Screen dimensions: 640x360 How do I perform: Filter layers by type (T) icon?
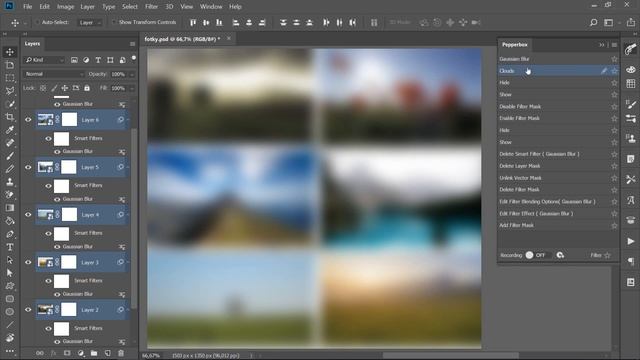click(98, 60)
